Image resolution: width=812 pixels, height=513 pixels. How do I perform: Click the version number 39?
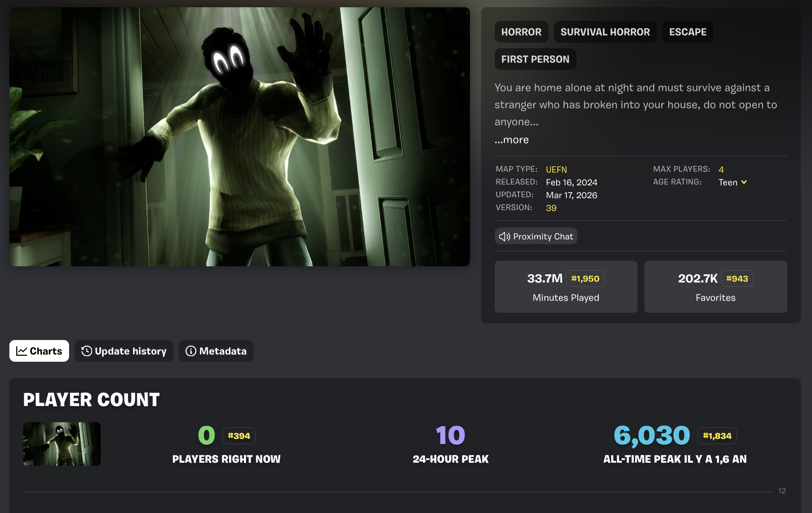click(551, 208)
